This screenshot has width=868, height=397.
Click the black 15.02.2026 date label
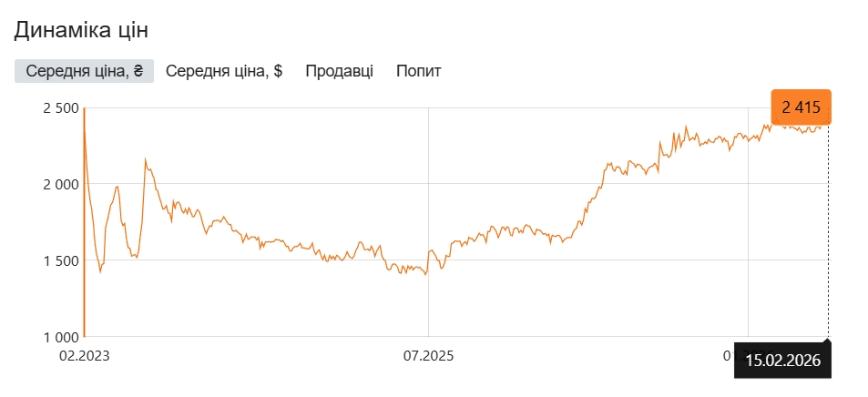(783, 361)
